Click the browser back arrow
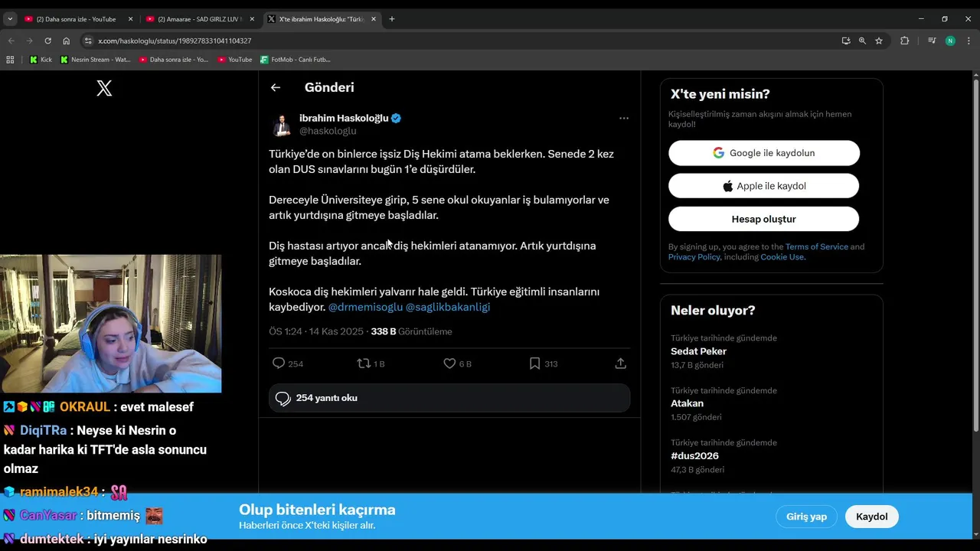 pos(11,41)
